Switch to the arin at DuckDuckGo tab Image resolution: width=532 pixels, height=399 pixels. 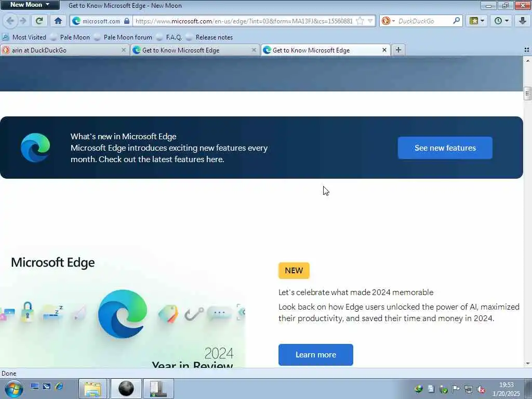coord(61,50)
